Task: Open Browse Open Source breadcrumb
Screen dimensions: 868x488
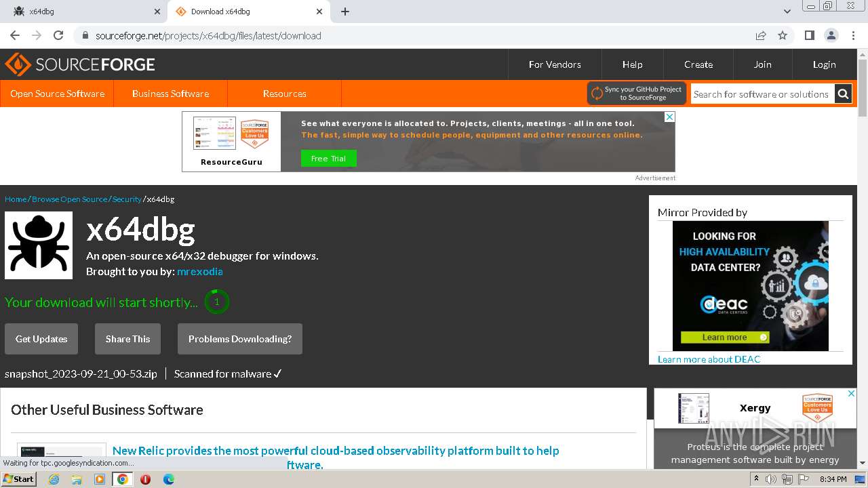Action: (69, 199)
